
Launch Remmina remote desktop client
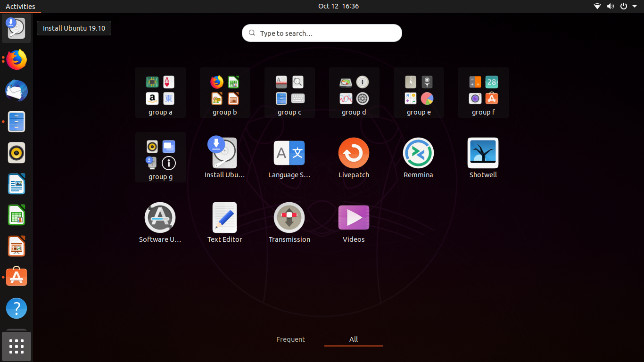point(418,157)
